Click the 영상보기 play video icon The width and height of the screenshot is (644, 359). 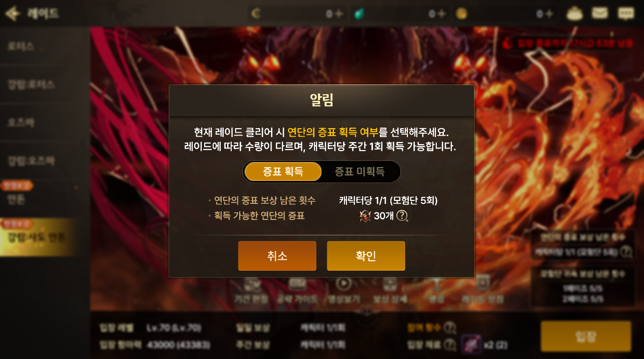click(343, 283)
